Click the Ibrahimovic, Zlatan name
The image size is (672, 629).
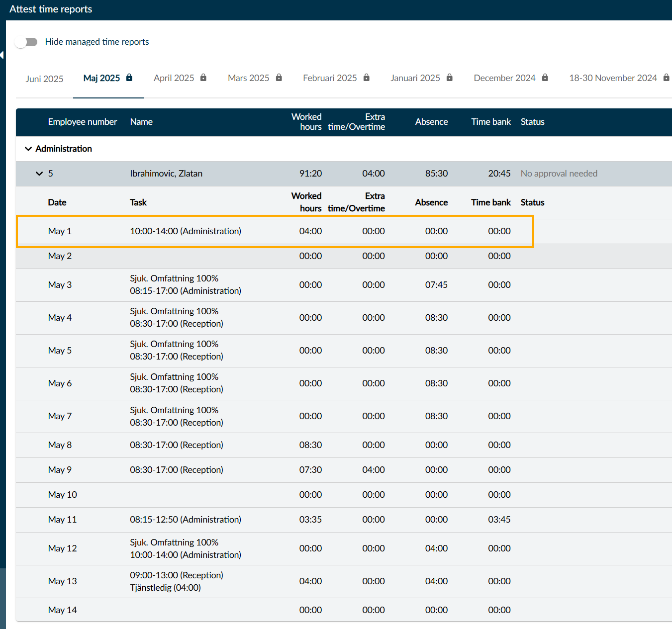pyautogui.click(x=166, y=174)
